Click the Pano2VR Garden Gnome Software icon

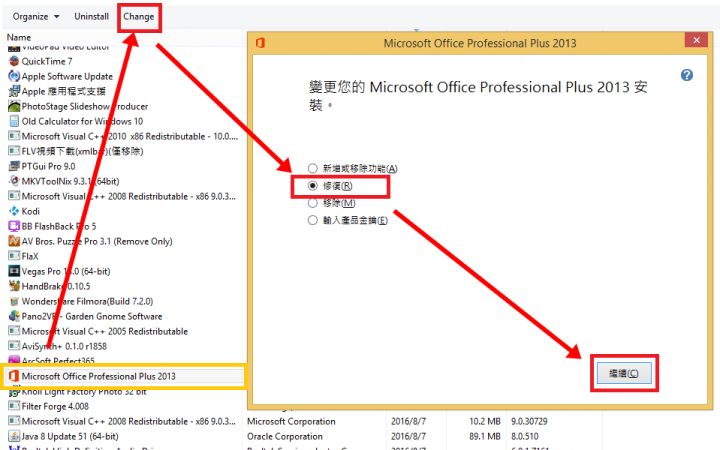click(x=14, y=316)
